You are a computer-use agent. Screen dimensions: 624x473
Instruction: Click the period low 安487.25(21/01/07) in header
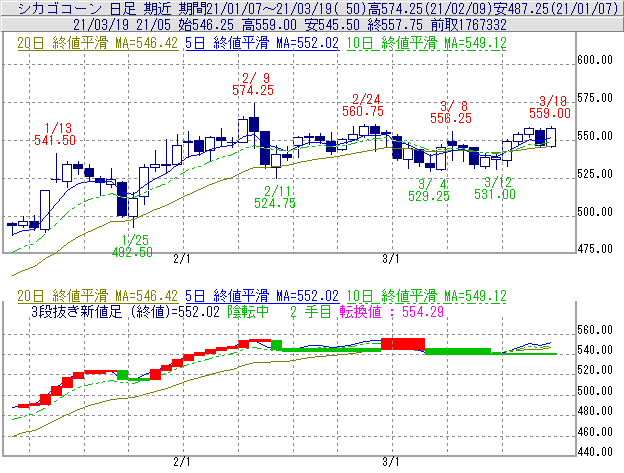coord(556,8)
